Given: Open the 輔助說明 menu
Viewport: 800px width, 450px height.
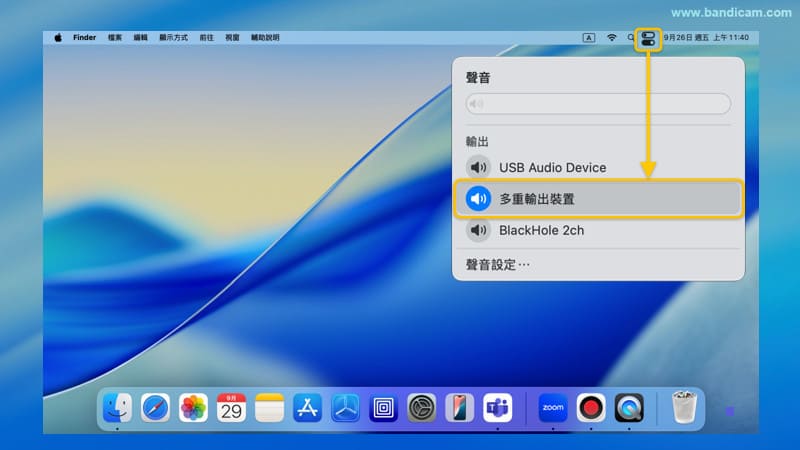Looking at the screenshot, I should (x=265, y=37).
